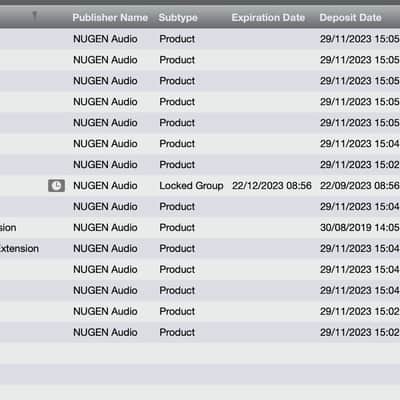Click "NUGEN Audio" in the "xtension" row

105,249
